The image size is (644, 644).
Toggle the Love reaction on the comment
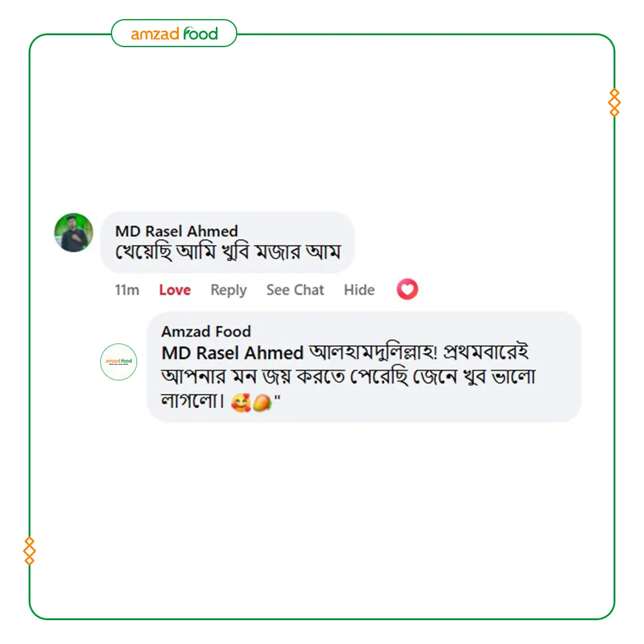pyautogui.click(x=175, y=290)
